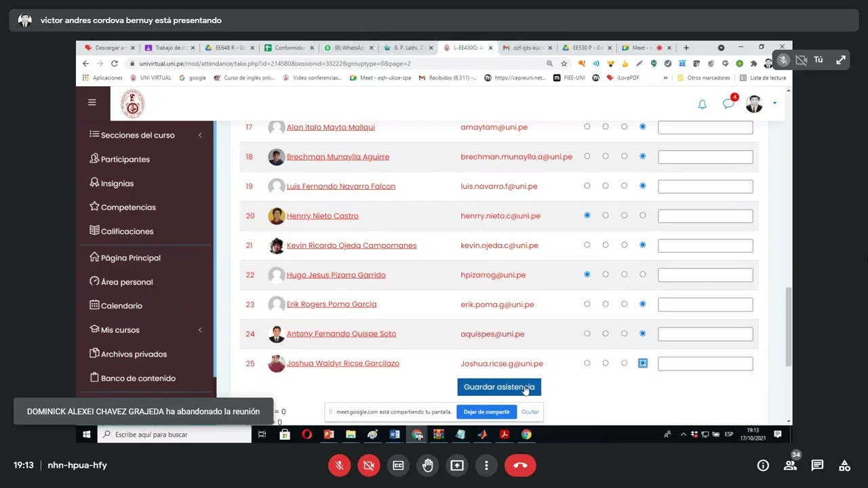Click Guardar asistencia button
This screenshot has height=488, width=868.
coord(499,387)
